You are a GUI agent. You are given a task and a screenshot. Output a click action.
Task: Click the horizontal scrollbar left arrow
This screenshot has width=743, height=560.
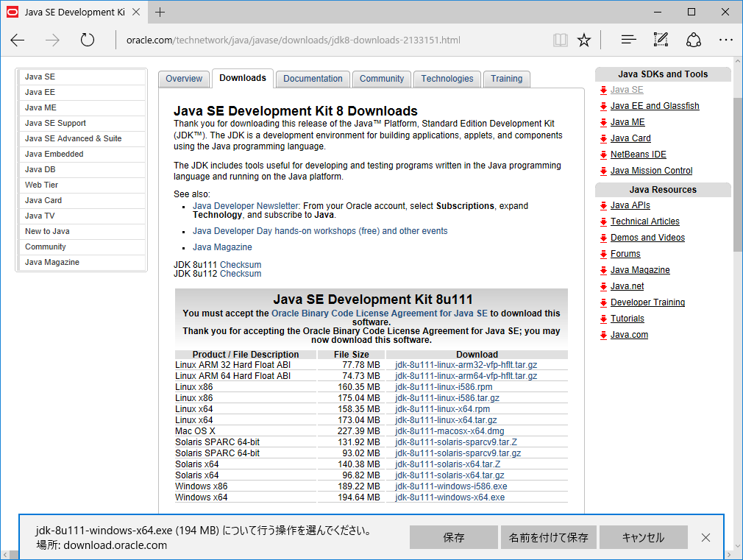tap(5, 554)
